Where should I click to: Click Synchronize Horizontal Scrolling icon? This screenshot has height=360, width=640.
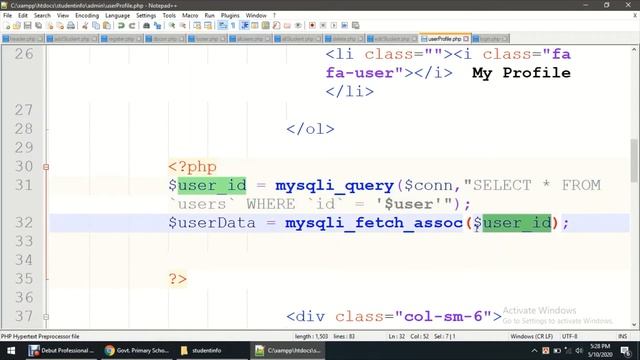click(x=208, y=26)
